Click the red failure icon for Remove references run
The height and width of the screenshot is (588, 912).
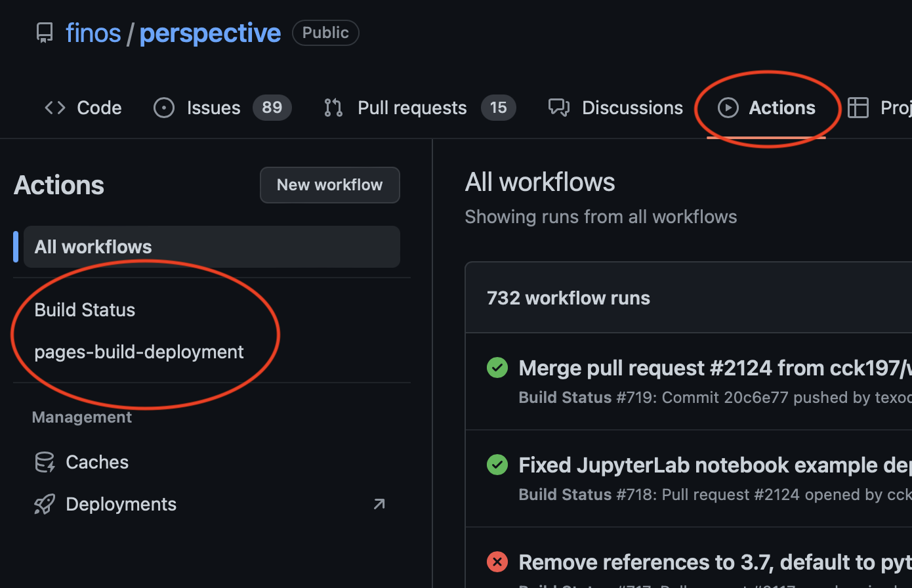(x=497, y=562)
